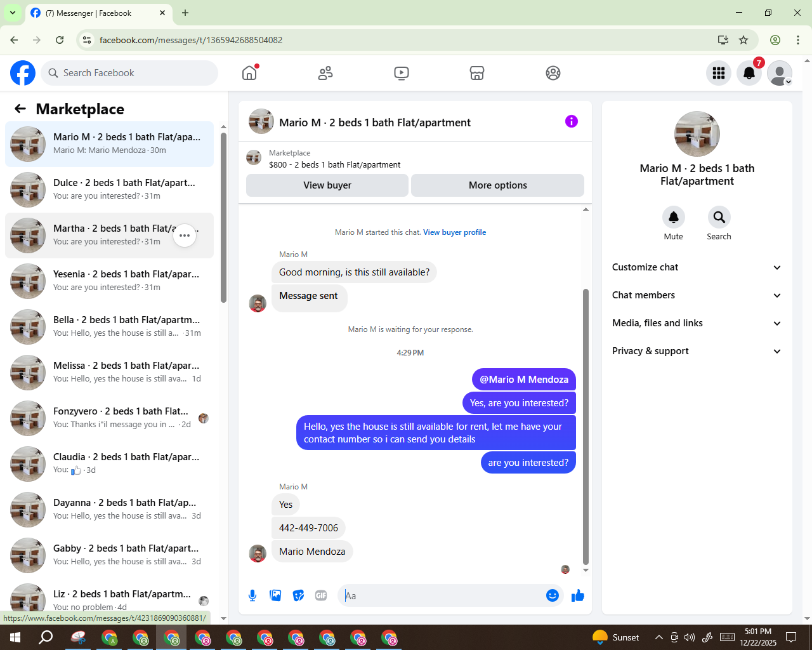Open options for the Martha conversation
Viewport: 812px width, 650px height.
point(185,235)
